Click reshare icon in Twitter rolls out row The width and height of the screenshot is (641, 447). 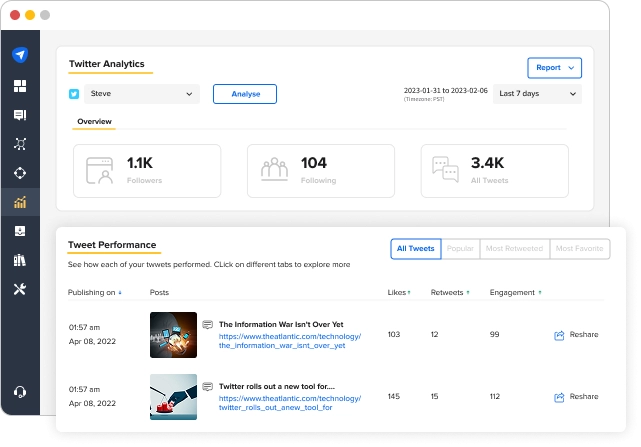pos(559,397)
